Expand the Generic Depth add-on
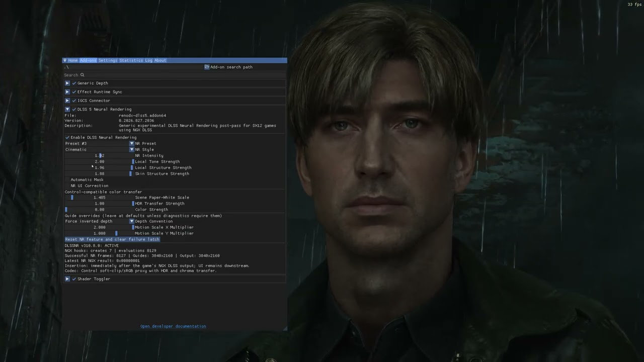This screenshot has width=644, height=362. (x=67, y=83)
